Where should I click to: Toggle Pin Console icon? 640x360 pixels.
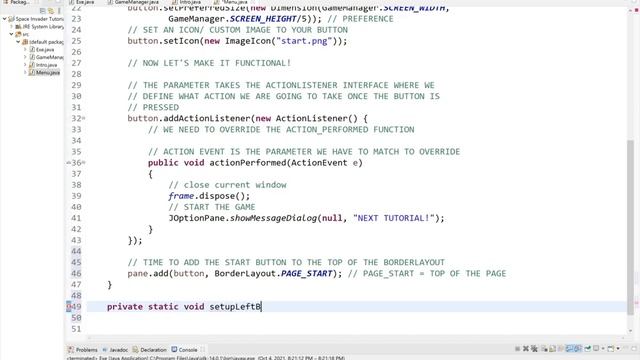587,349
